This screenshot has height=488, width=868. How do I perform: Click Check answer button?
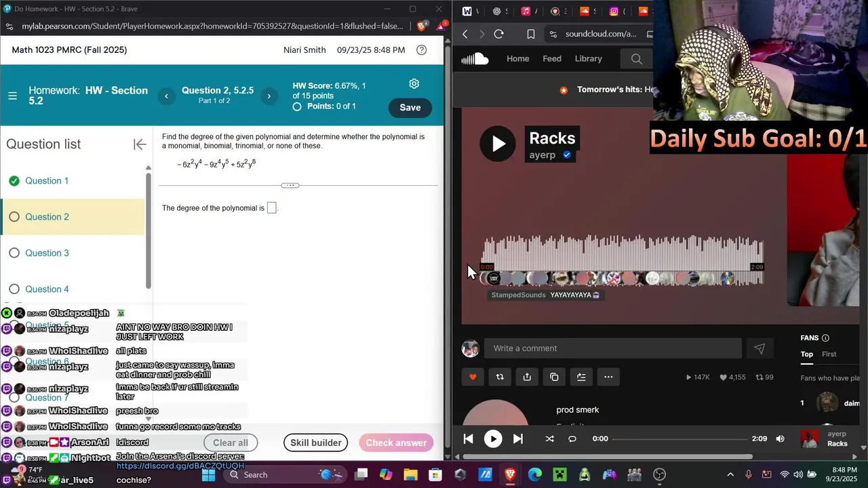pyautogui.click(x=396, y=443)
